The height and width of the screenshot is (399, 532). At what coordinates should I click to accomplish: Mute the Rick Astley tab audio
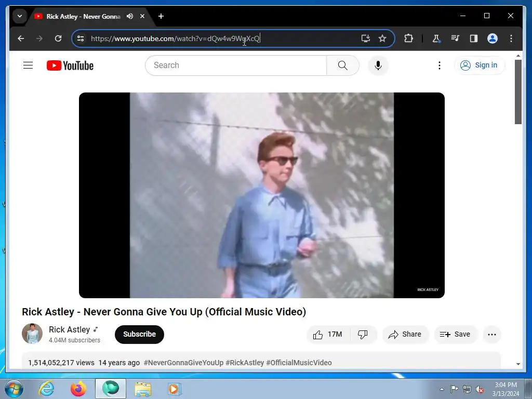129,16
